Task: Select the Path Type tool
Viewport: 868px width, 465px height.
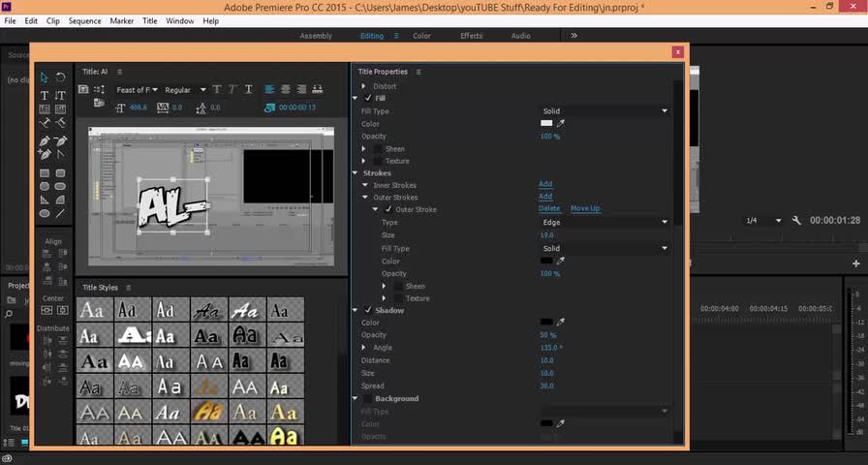Action: (x=45, y=122)
